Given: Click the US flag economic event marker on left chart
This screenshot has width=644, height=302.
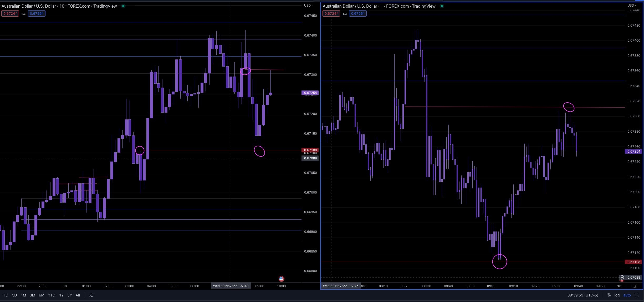Looking at the screenshot, I should coord(282,279).
